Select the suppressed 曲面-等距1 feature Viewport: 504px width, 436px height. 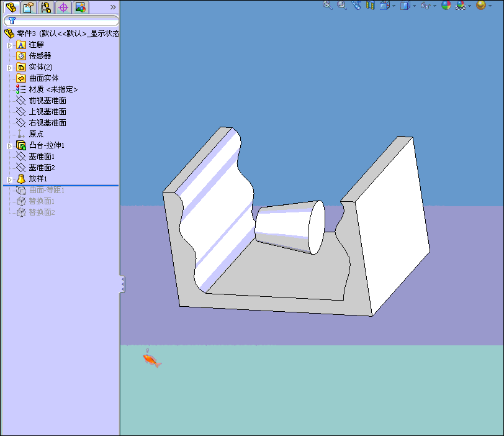point(47,190)
